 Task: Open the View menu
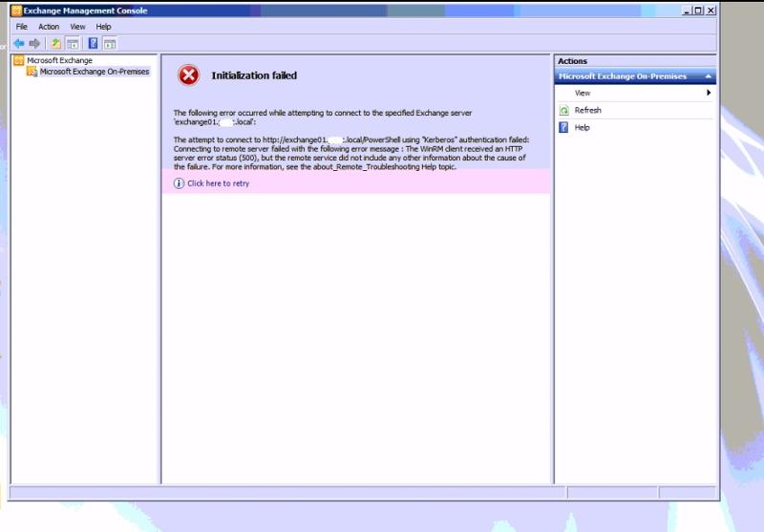click(x=77, y=27)
